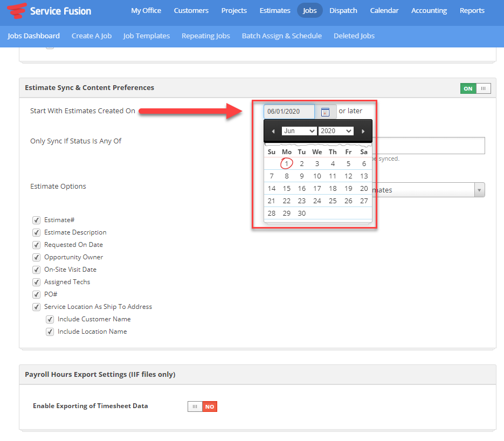Uncheck Include Customer Name checkbox
The height and width of the screenshot is (441, 504).
coord(50,319)
